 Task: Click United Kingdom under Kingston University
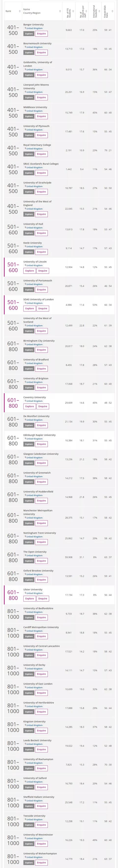coord(34,725)
